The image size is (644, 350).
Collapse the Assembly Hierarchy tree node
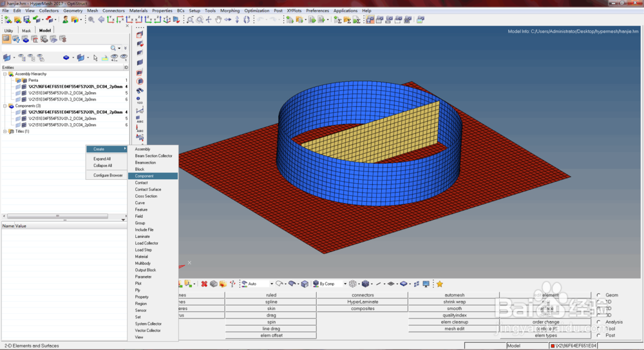(x=5, y=74)
